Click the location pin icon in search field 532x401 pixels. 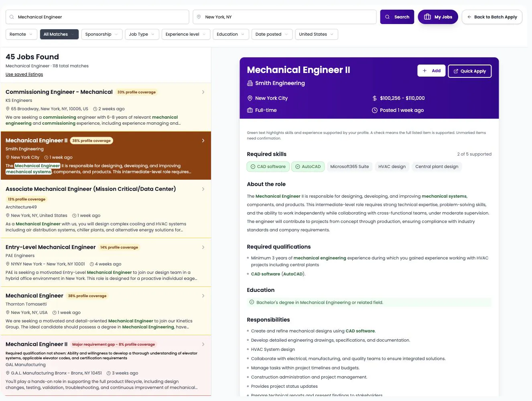[x=199, y=17]
